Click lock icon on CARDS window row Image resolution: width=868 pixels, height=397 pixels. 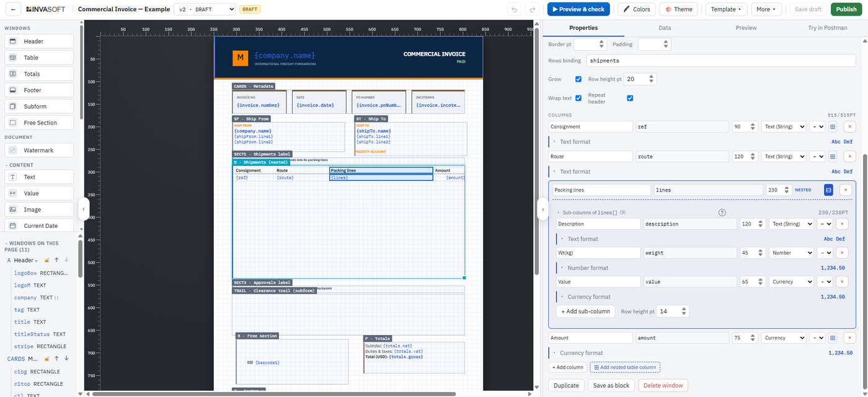[46, 359]
